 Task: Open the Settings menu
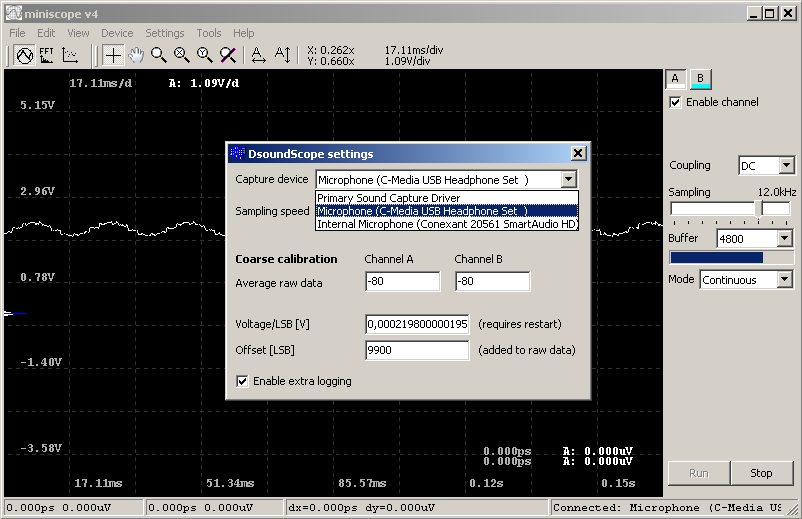pos(165,33)
